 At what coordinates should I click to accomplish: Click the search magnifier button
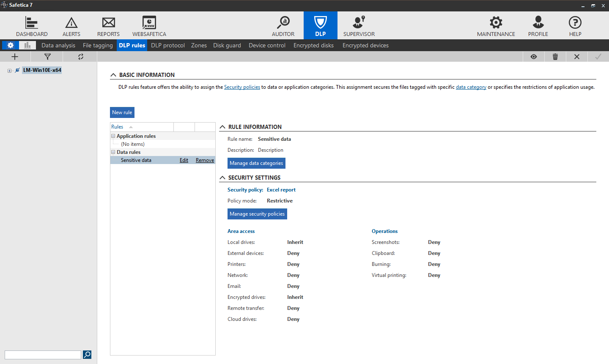[x=87, y=355]
